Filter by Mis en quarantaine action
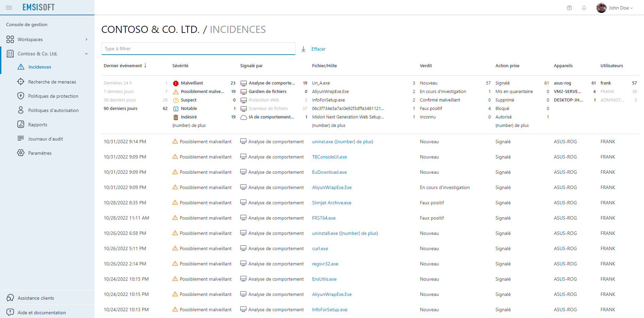644x318 pixels. (514, 91)
